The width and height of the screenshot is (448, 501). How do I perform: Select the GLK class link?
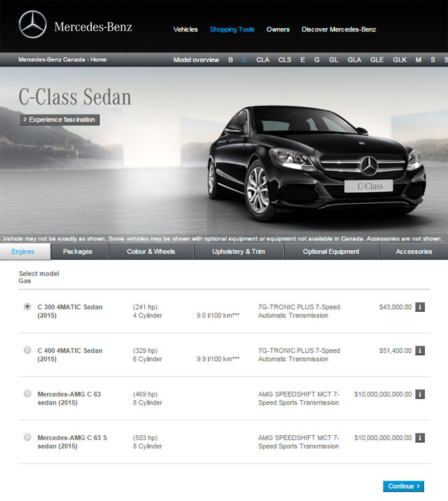(400, 60)
